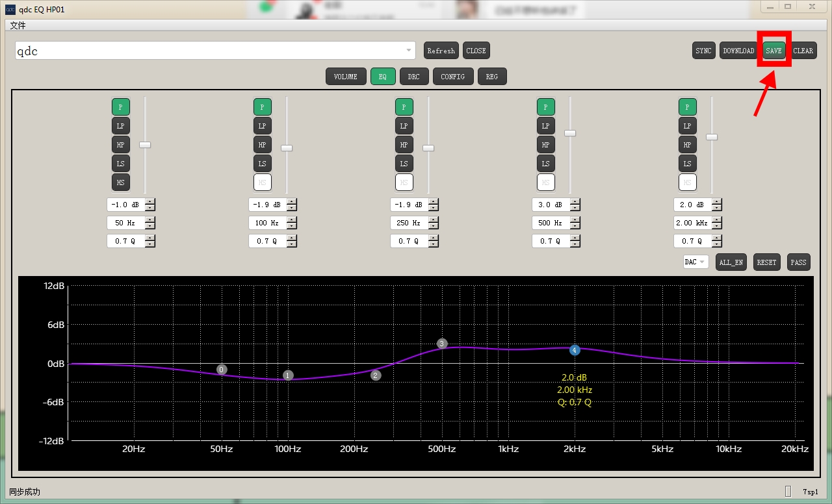Switch to the DRC tab
The height and width of the screenshot is (504, 832).
413,77
